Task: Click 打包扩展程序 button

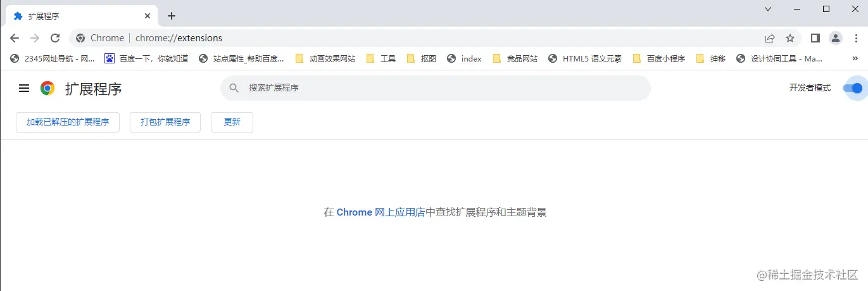Action: [165, 122]
